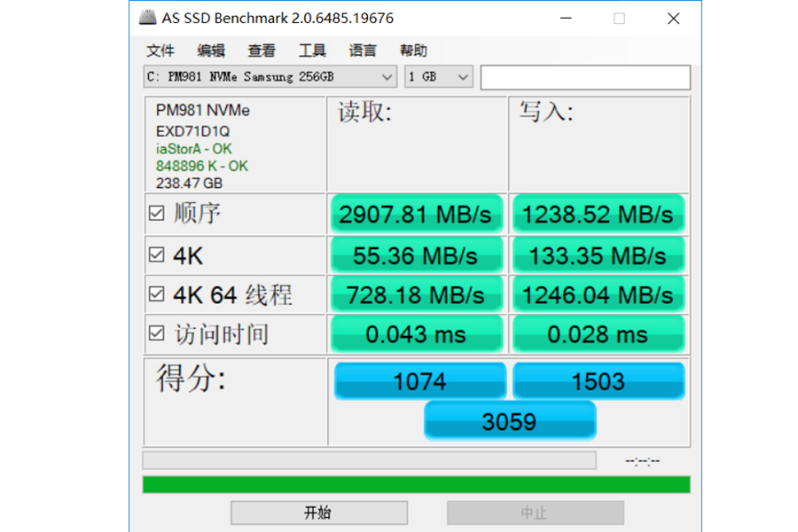
Task: Open the 帮助 menu
Action: point(413,51)
